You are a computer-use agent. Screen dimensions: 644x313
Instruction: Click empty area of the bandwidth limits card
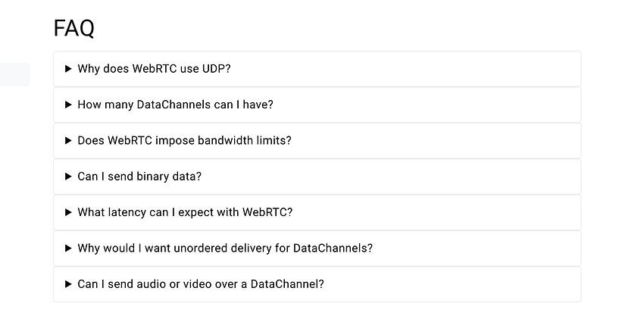click(436, 140)
